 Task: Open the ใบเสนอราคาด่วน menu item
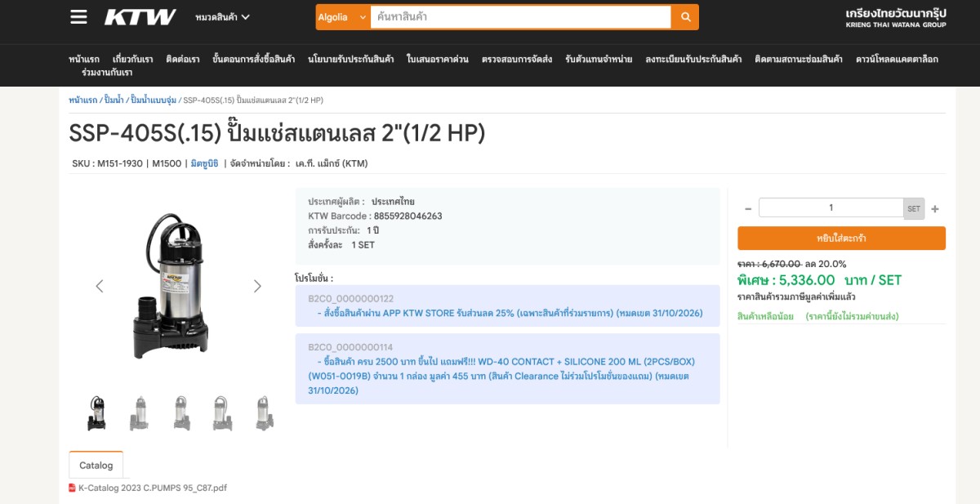tap(438, 59)
